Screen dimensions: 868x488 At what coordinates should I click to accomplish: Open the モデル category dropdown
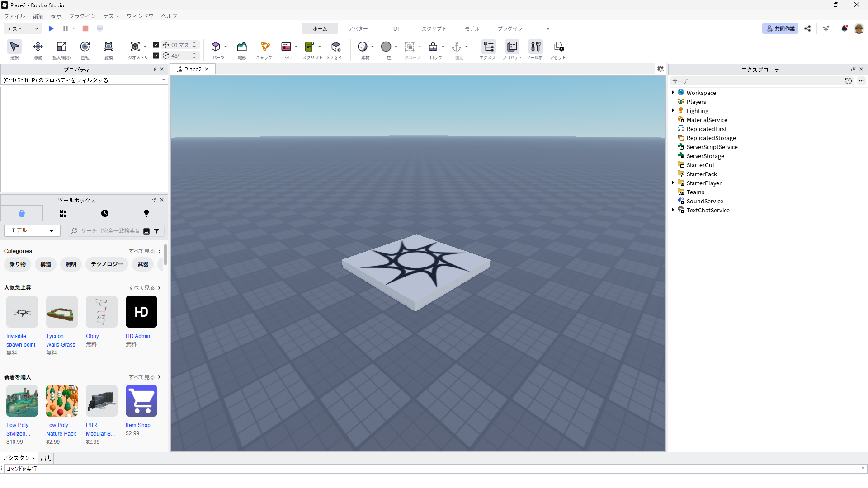[x=32, y=230]
